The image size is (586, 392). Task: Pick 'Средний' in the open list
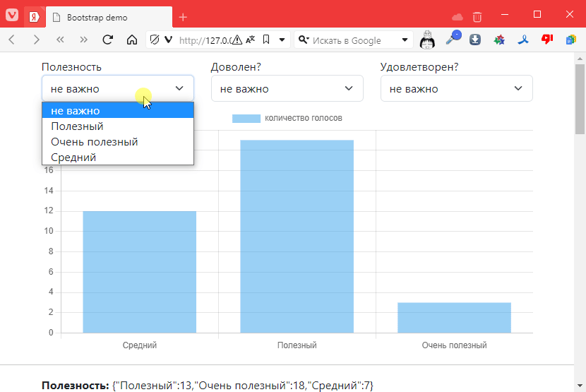73,158
